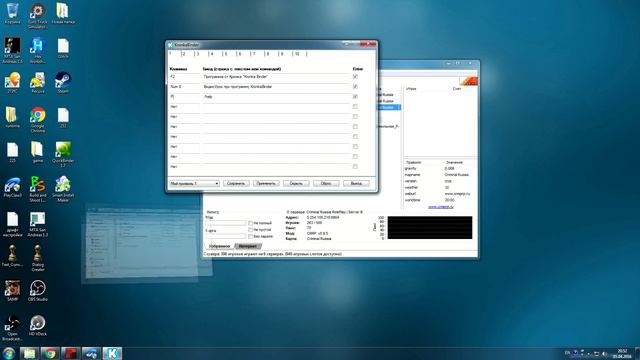This screenshot has height=360, width=640.
Task: Check 'Без пароля' filter in SA-MP window
Action: pos(251,236)
